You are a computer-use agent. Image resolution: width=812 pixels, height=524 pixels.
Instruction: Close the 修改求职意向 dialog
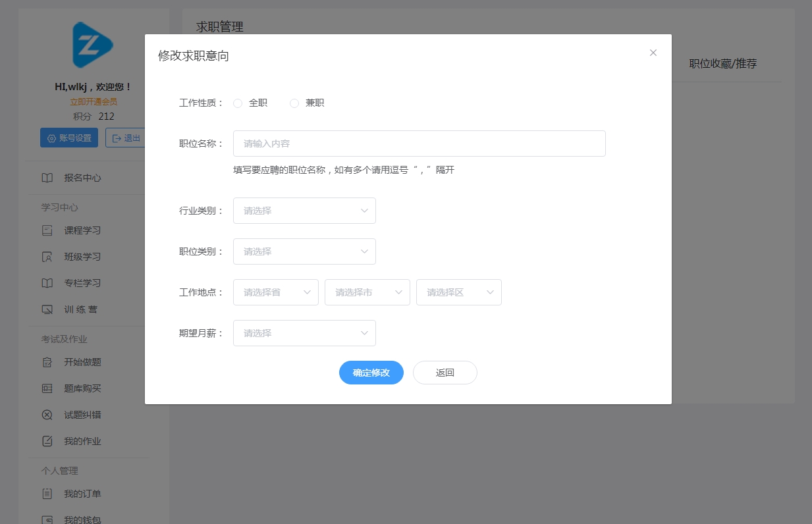pos(653,53)
